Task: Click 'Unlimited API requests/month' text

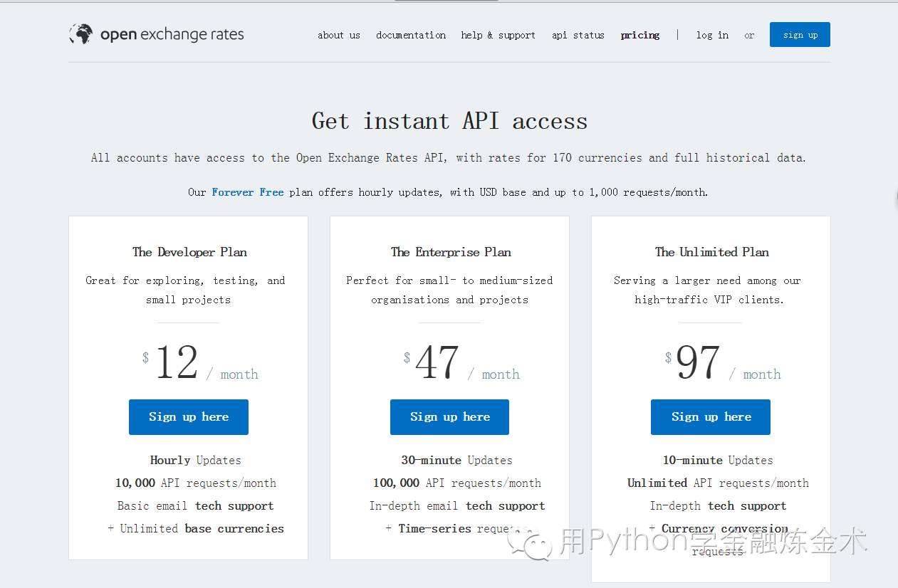Action: [718, 483]
